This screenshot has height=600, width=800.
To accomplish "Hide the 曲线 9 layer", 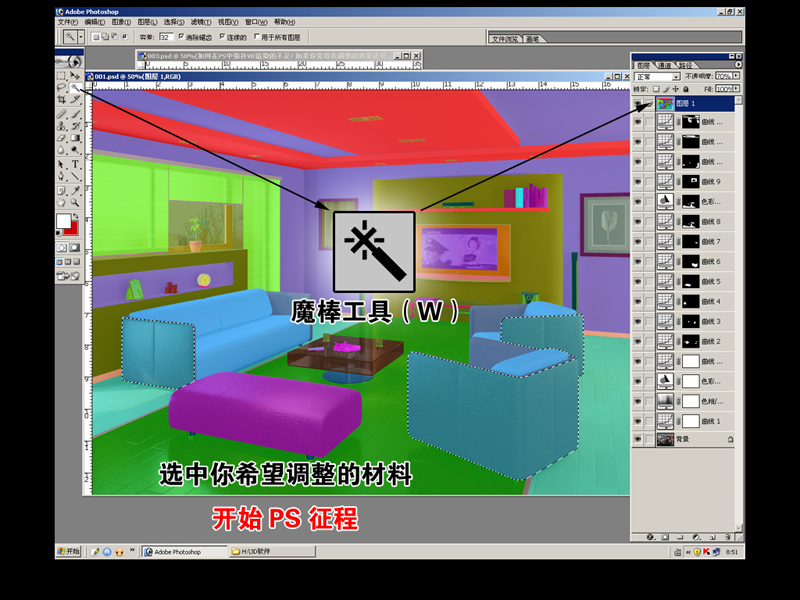I will coord(638,182).
